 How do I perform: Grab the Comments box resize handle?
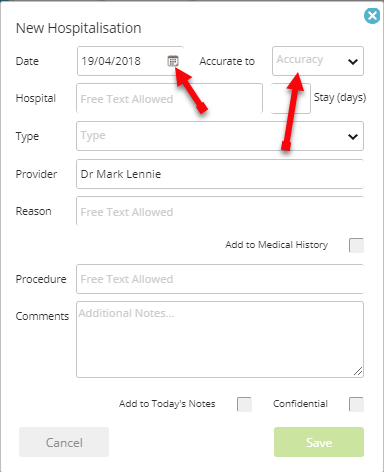point(358,372)
